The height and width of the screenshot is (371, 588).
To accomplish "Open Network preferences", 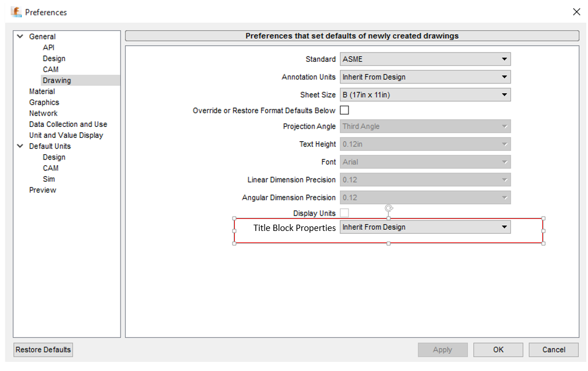I will point(43,113).
